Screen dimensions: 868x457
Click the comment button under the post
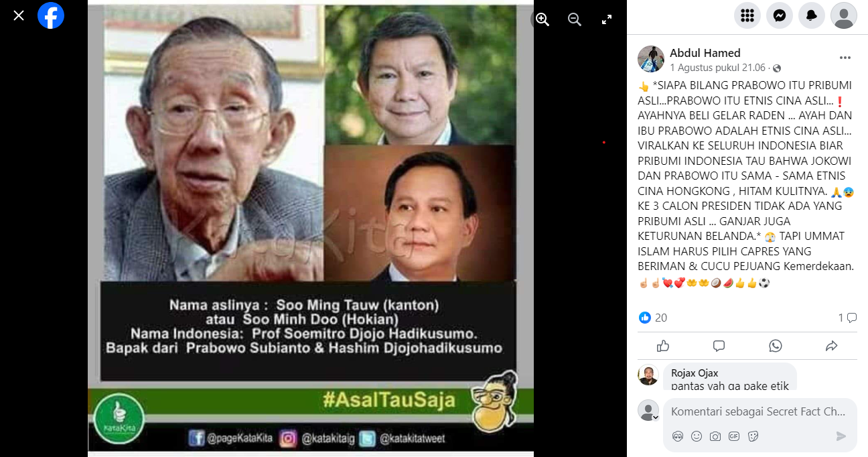tap(719, 346)
